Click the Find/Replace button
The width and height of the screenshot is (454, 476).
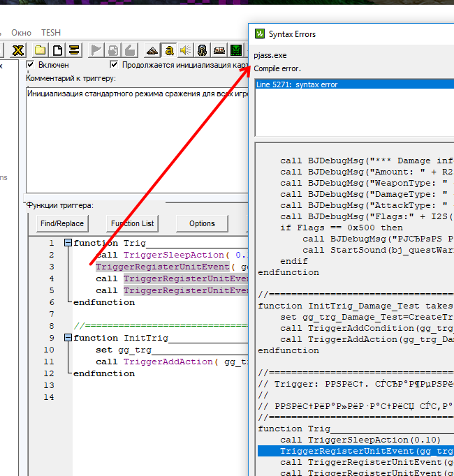coord(62,223)
